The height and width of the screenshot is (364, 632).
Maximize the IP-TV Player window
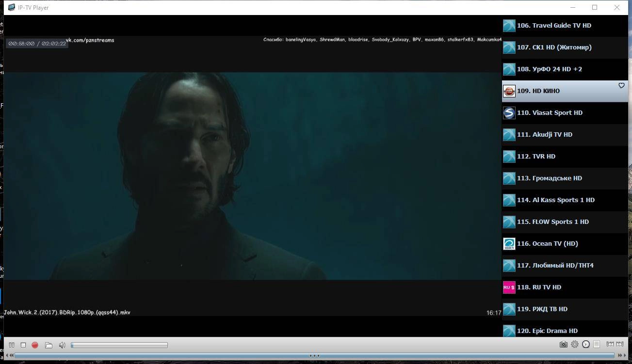[x=595, y=7]
